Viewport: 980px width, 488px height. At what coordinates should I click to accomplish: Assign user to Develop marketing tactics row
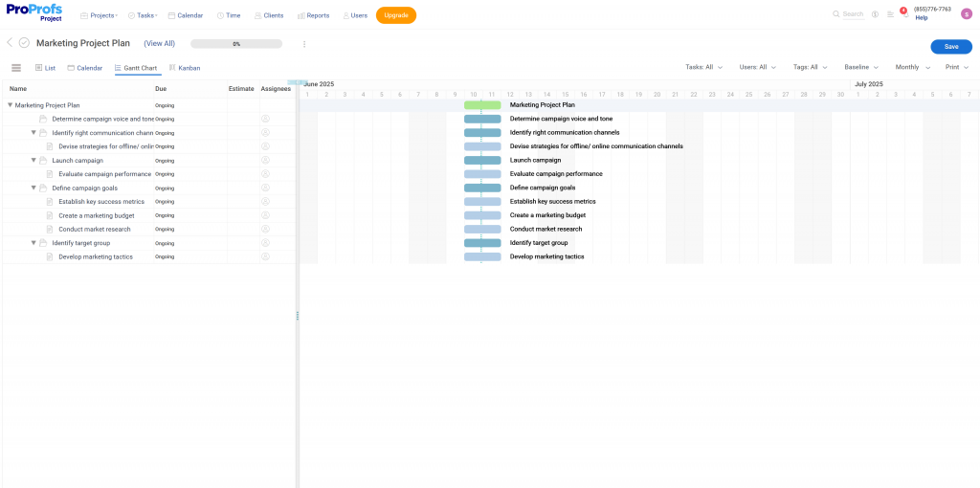pos(266,256)
